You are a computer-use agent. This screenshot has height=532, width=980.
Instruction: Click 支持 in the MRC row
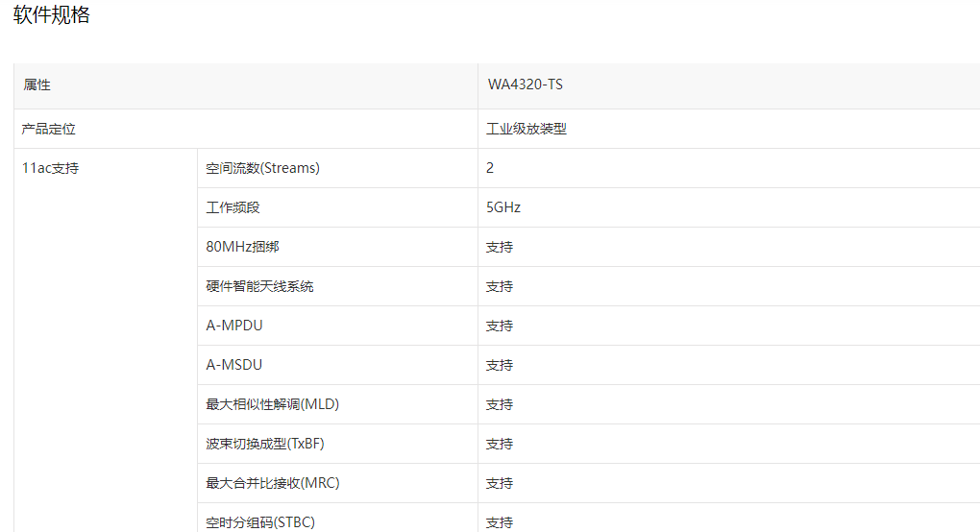click(x=500, y=483)
